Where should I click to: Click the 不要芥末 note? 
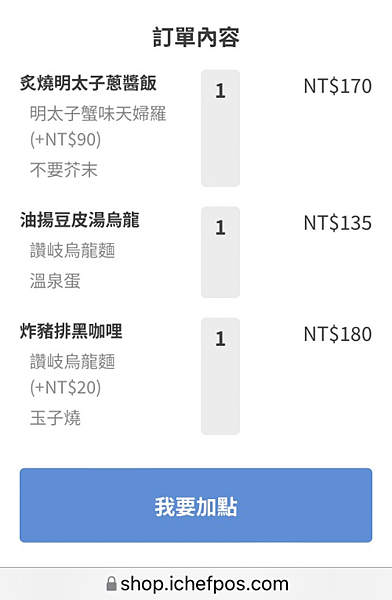(64, 170)
